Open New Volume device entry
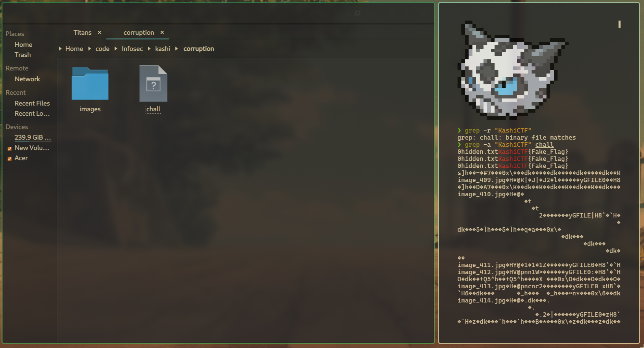Screen dimensions: 644x348 tap(32, 148)
